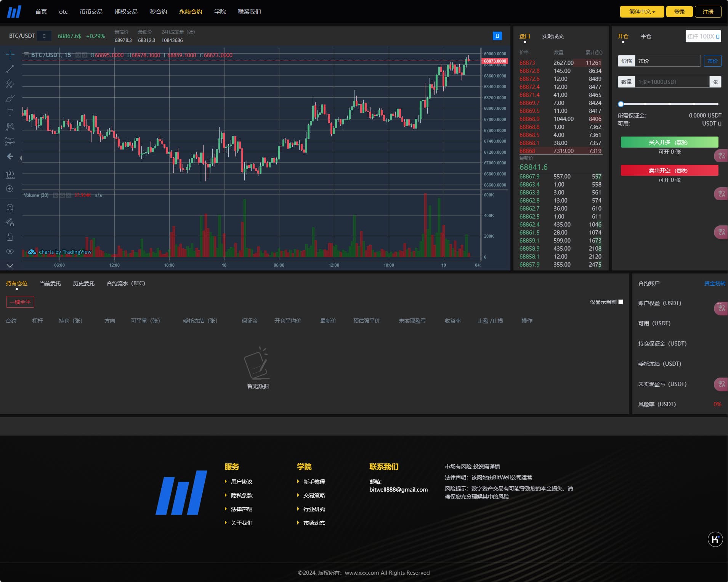Click the back arrow in the chart toolbar
Viewport: 728px width, 582px height.
click(x=10, y=156)
